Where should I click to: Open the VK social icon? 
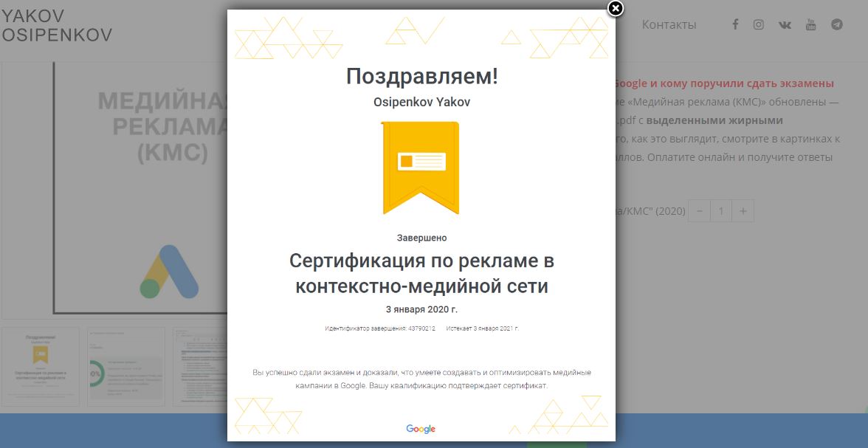(785, 24)
